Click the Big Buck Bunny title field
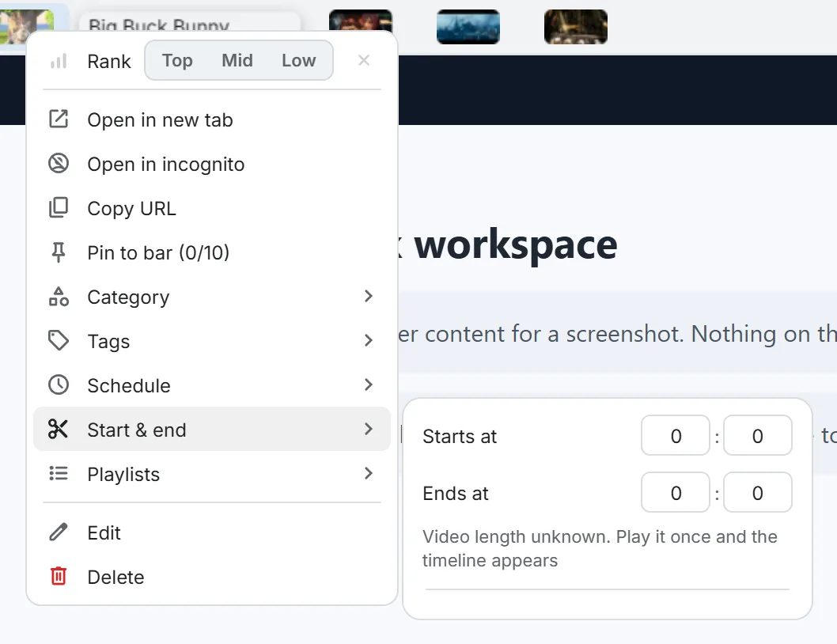Viewport: 837px width, 644px height. click(x=190, y=22)
